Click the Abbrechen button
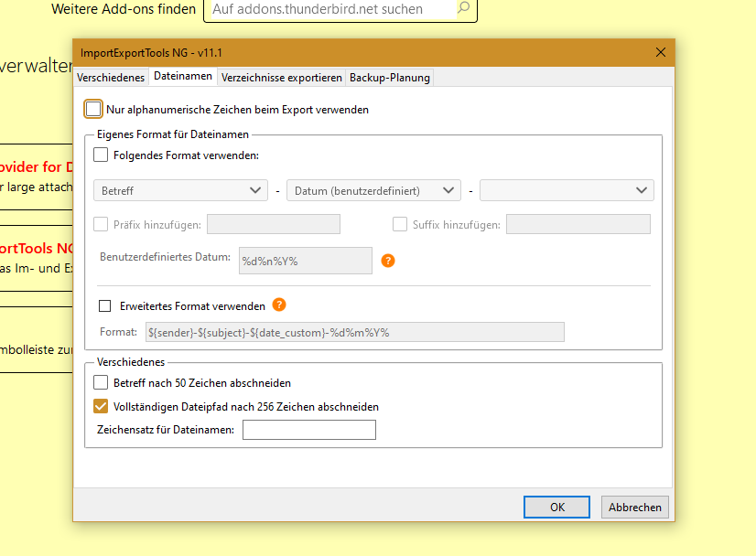 [634, 507]
